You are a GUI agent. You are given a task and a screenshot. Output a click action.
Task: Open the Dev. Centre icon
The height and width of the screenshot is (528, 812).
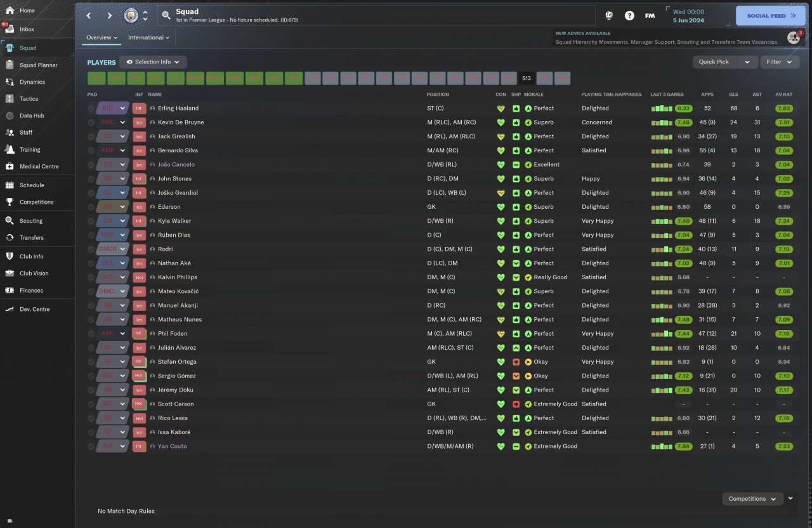click(10, 309)
